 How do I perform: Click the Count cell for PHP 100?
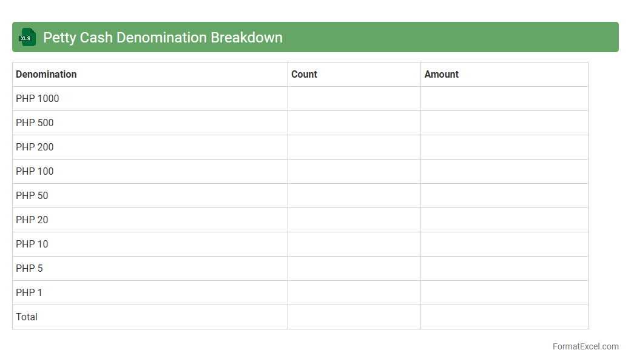click(x=354, y=171)
